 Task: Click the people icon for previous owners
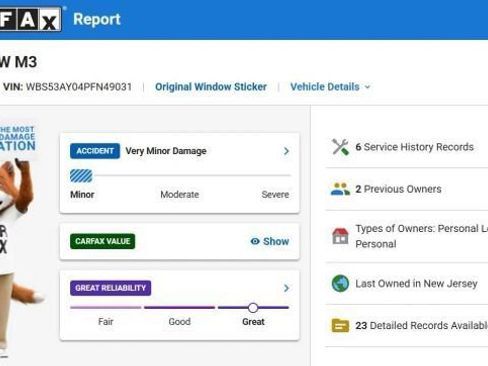click(x=340, y=189)
